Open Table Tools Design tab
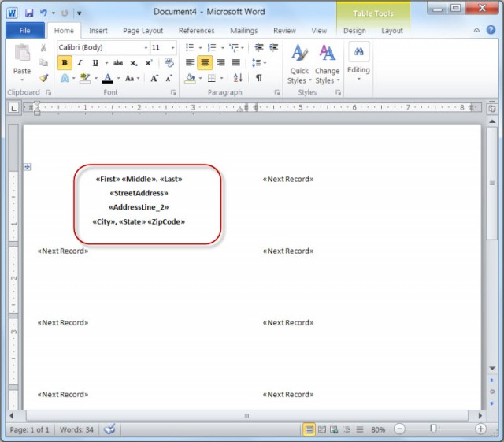The width and height of the screenshot is (504, 442). [354, 31]
